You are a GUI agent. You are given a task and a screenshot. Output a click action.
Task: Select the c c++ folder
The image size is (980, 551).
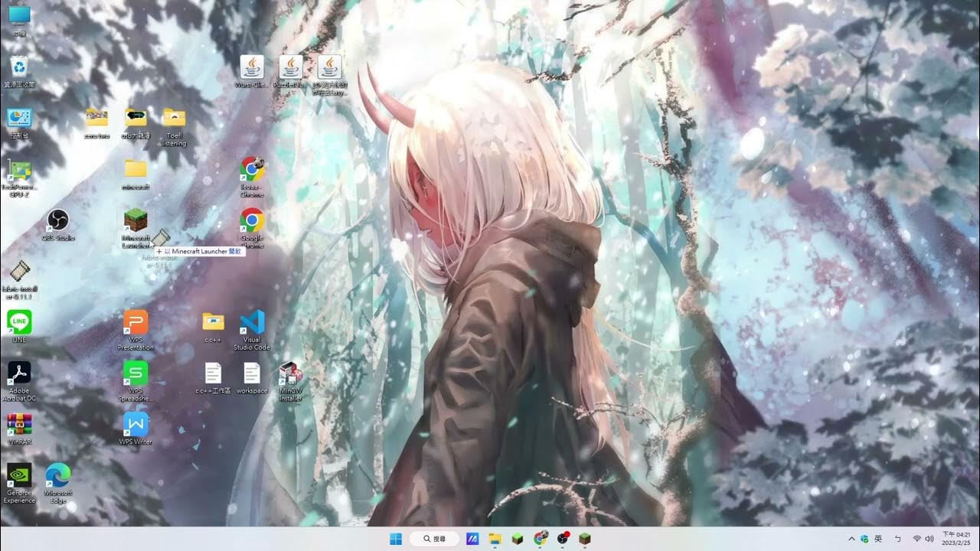[213, 326]
